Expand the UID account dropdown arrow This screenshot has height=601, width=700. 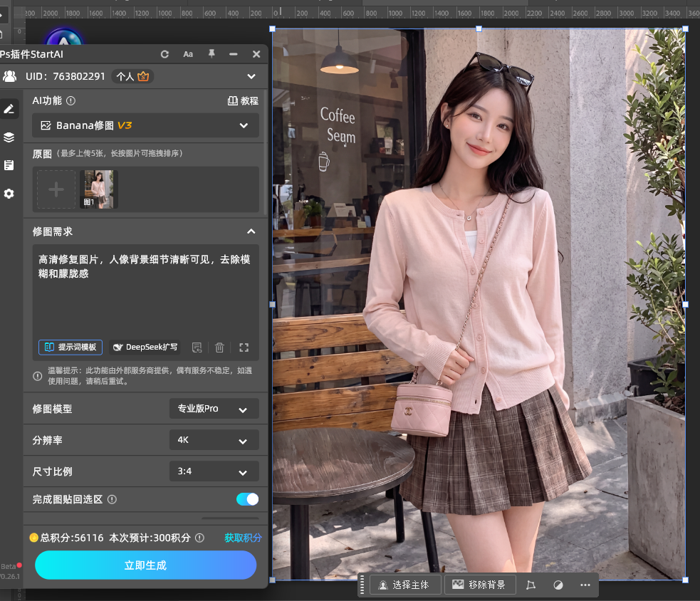point(251,76)
